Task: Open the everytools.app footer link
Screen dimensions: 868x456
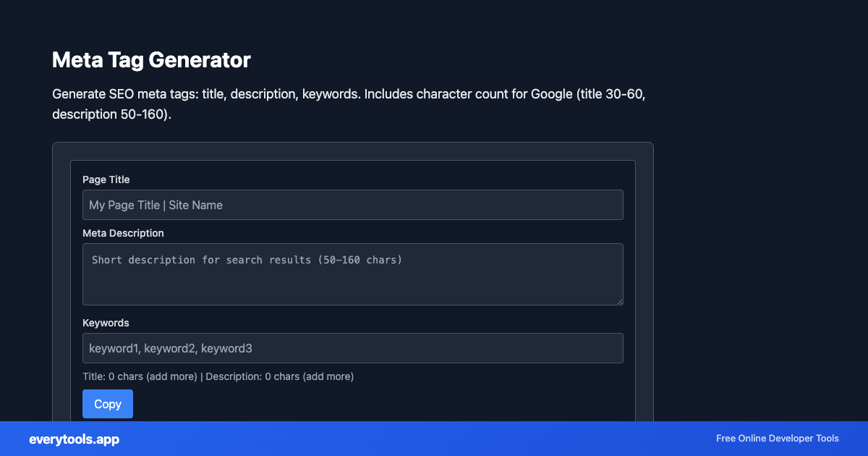Action: pyautogui.click(x=73, y=439)
